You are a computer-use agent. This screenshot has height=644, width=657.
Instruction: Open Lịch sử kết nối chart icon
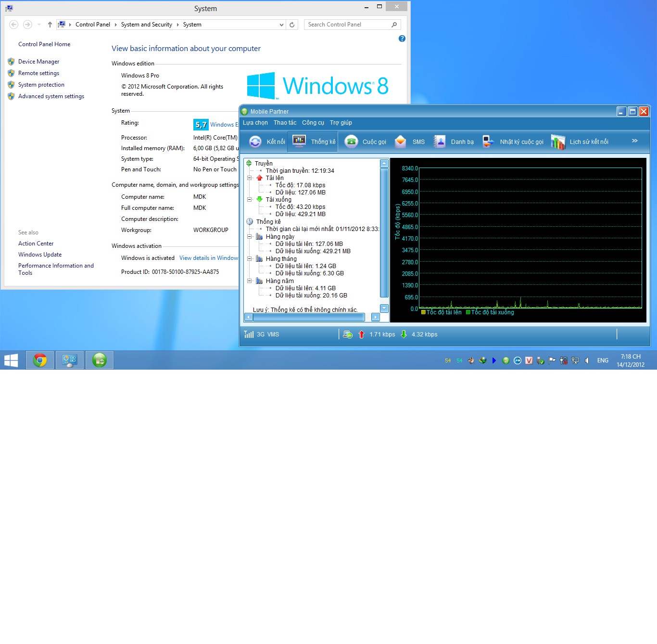click(x=558, y=142)
